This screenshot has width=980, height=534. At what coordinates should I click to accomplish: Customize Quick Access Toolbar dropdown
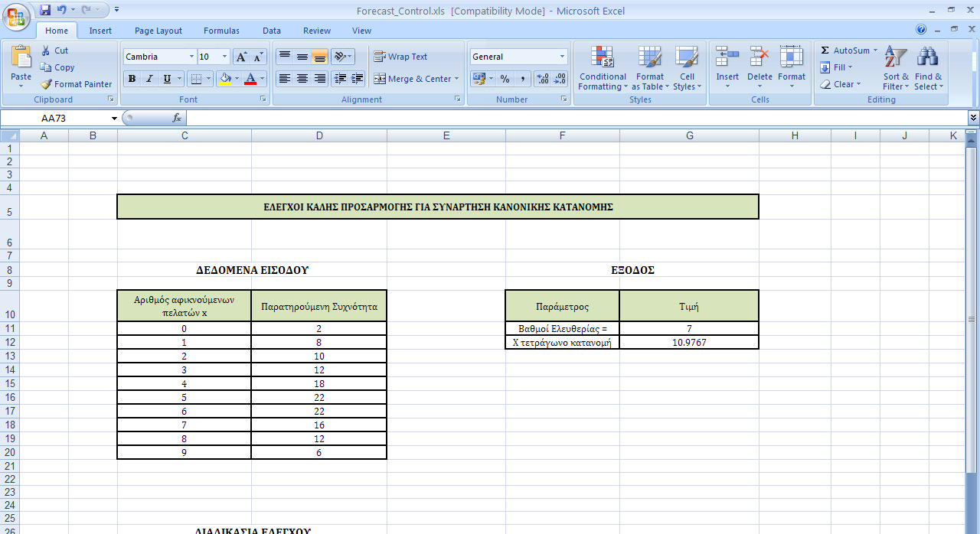click(116, 10)
